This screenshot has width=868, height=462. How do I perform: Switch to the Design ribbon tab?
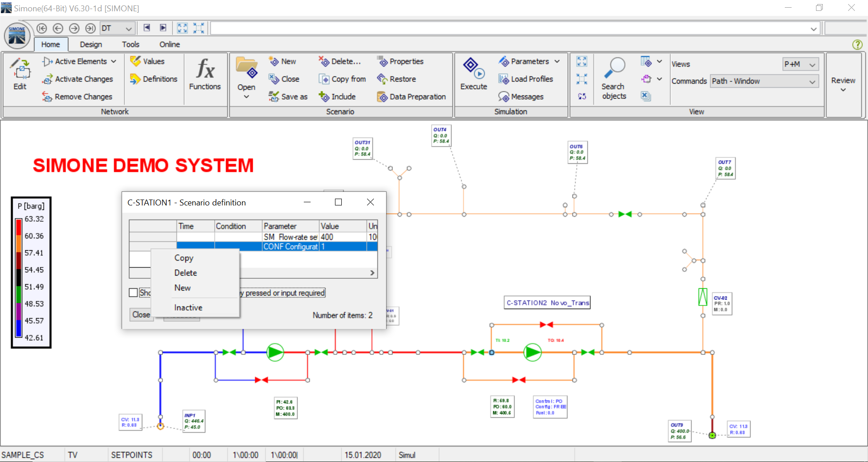(91, 44)
